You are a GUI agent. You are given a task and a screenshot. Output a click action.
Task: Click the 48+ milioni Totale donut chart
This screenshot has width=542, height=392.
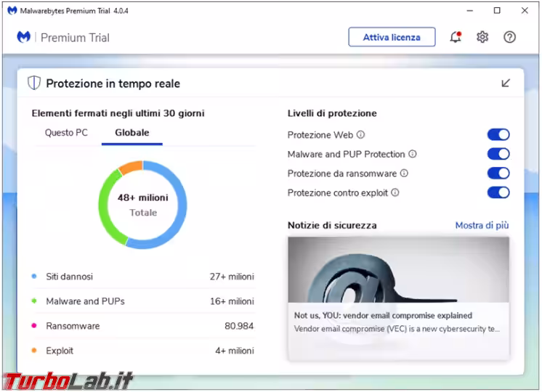(x=142, y=205)
